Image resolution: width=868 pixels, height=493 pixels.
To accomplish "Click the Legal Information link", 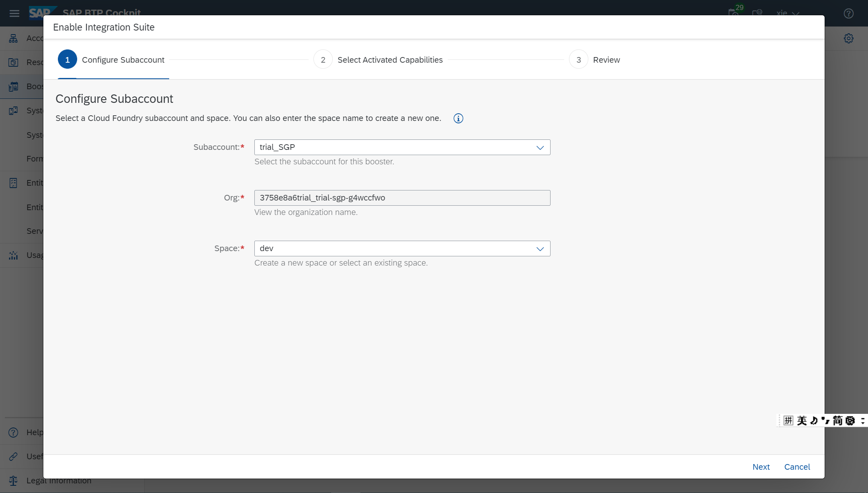I will click(x=59, y=481).
